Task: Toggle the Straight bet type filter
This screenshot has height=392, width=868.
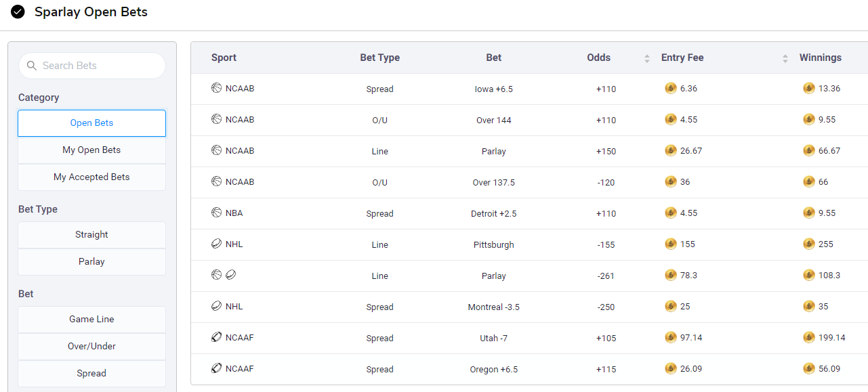Action: (x=91, y=235)
